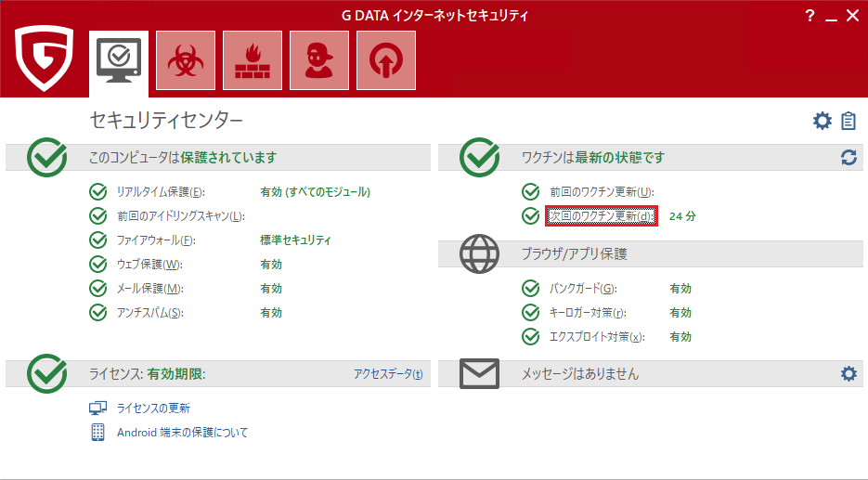Click the checkmark beside アンチスパム

click(98, 312)
